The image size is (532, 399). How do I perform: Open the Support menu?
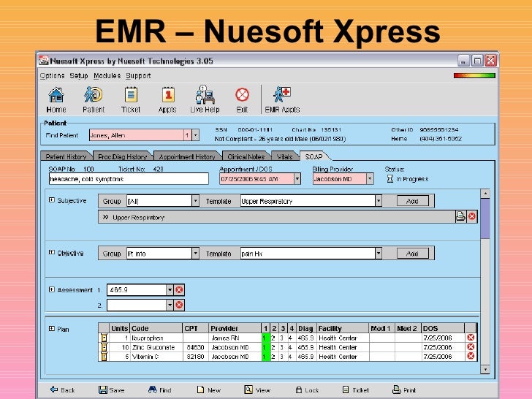138,76
